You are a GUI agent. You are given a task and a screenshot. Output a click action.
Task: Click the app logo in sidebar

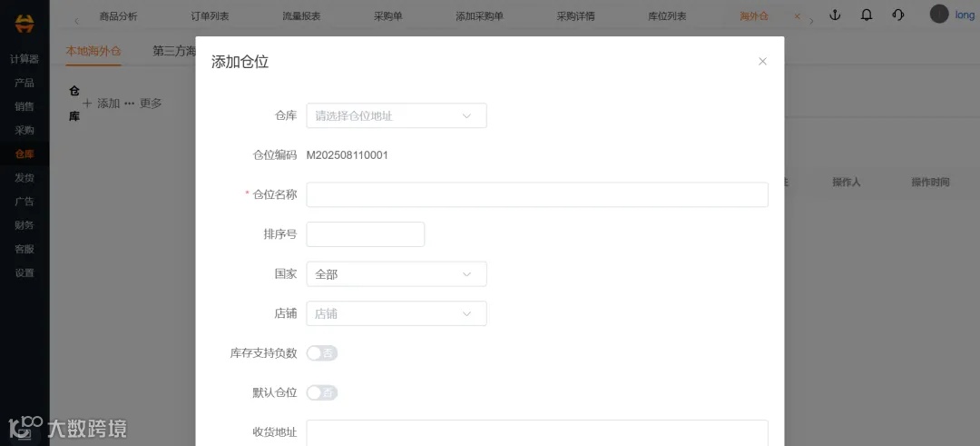click(x=24, y=23)
